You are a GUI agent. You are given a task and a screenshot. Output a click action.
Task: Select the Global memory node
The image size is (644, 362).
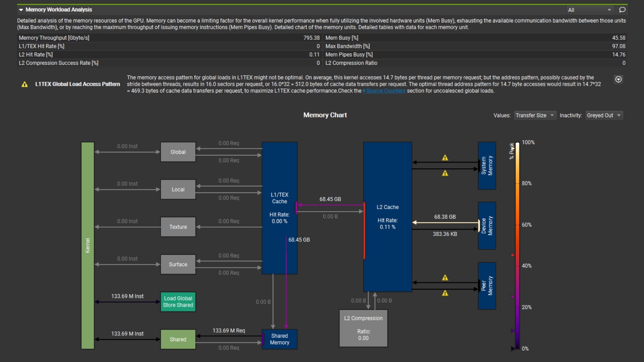click(178, 152)
